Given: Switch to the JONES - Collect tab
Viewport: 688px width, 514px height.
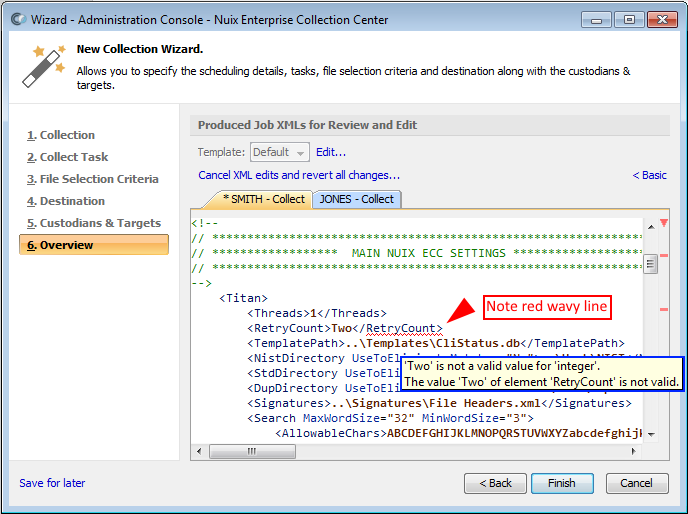Looking at the screenshot, I should coord(356,199).
